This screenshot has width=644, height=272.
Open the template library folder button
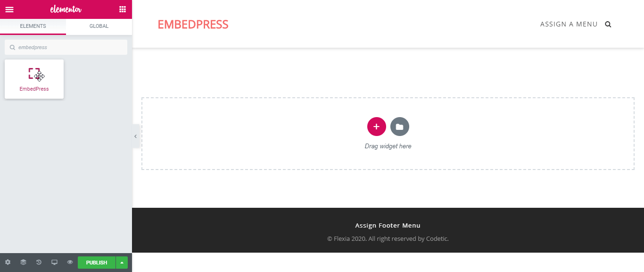[x=400, y=127]
